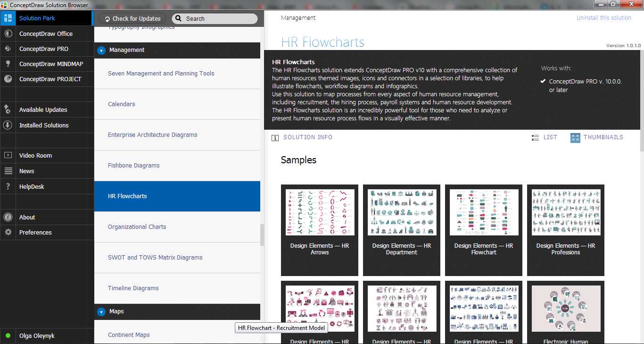Click the List view icon
The height and width of the screenshot is (344, 644).
point(535,138)
